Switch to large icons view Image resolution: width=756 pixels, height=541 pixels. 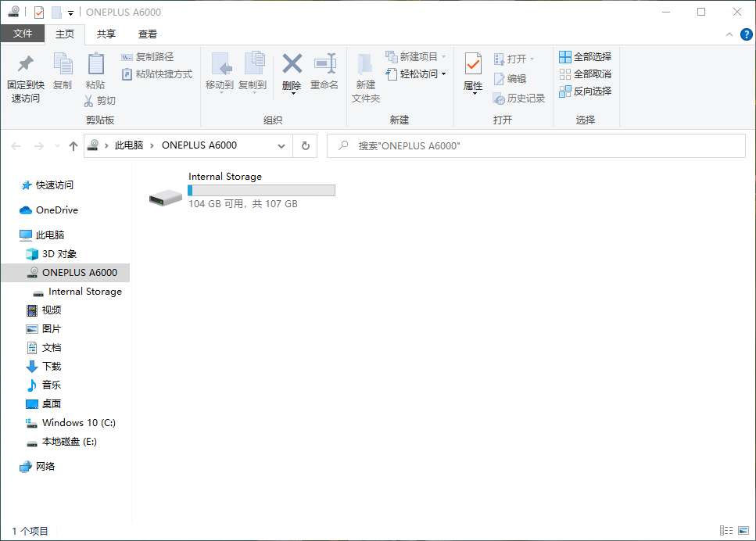point(743,531)
